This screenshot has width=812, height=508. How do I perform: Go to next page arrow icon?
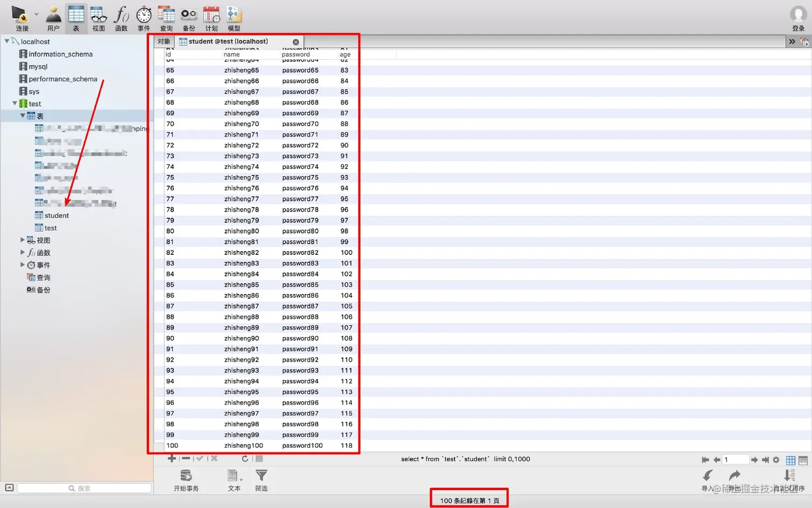pyautogui.click(x=755, y=460)
